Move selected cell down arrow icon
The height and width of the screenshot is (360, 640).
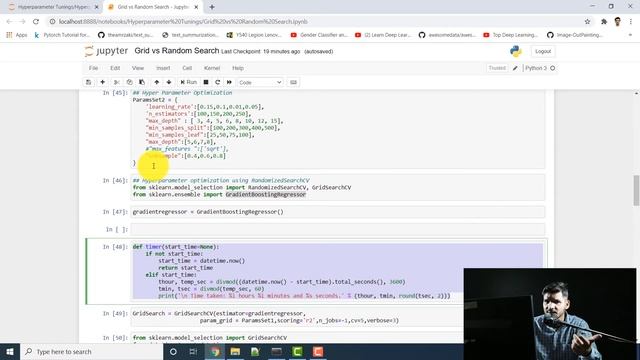[x=169, y=82]
